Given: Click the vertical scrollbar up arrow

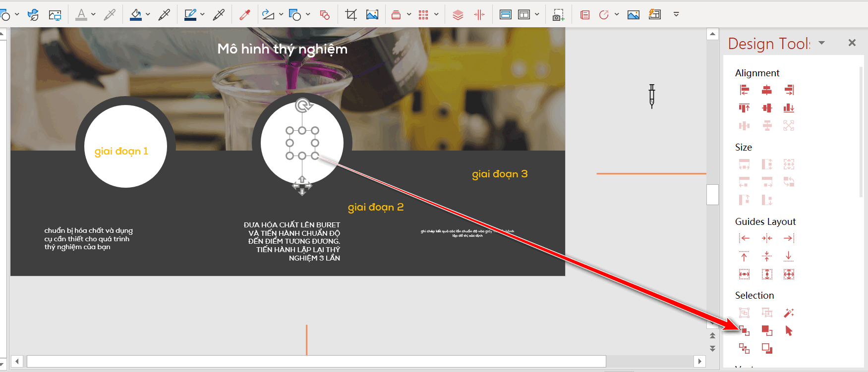Looking at the screenshot, I should 712,34.
